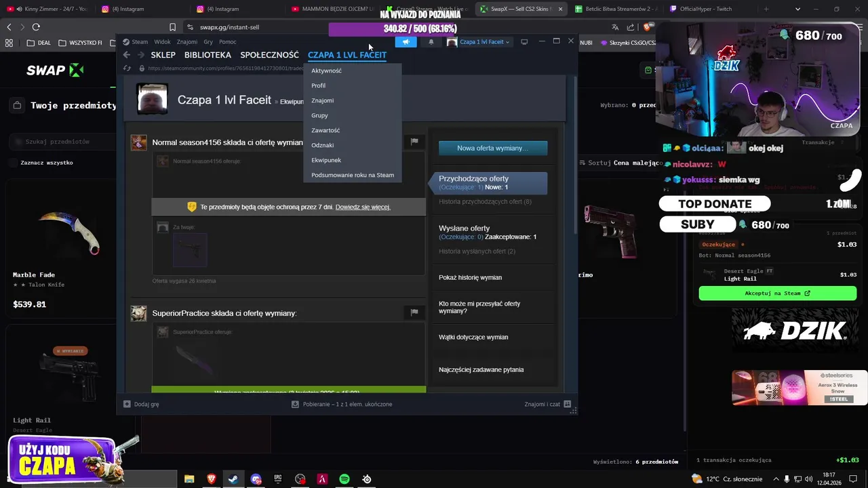The image size is (868, 488).
Task: Bookmark the current browser page
Action: 172,27
